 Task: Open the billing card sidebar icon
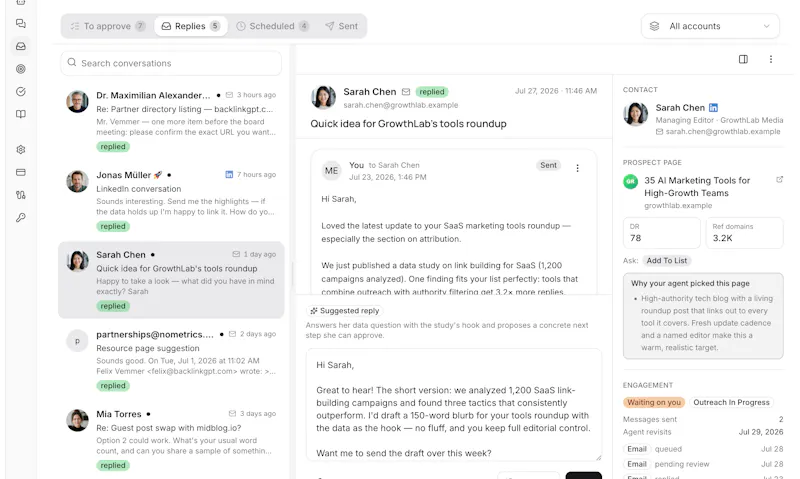(21, 172)
